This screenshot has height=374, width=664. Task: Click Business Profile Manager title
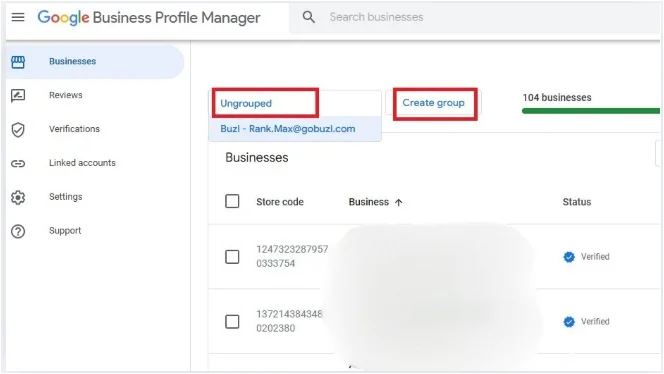tap(176, 17)
